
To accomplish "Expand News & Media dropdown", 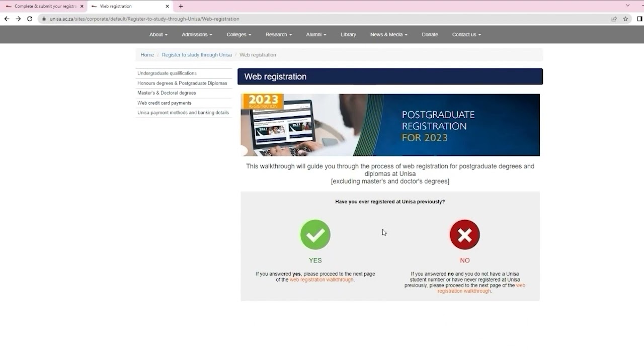I will (388, 35).
